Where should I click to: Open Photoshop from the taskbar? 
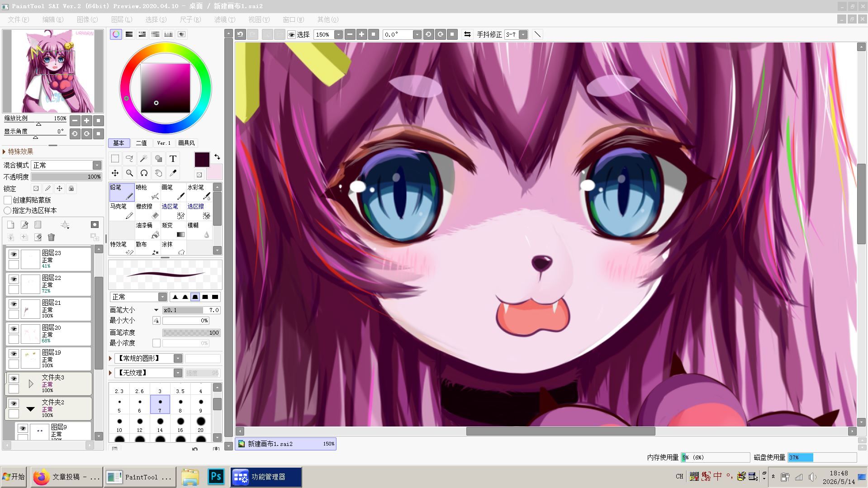pyautogui.click(x=216, y=477)
